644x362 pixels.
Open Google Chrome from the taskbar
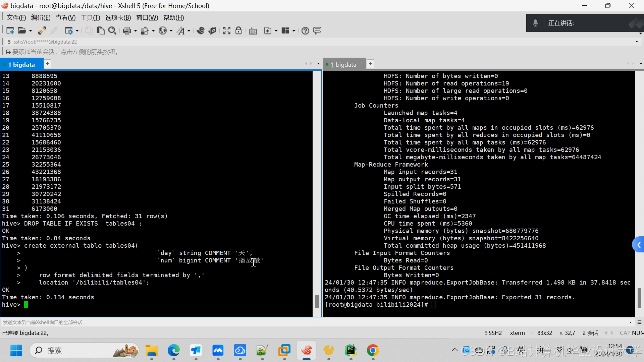click(373, 351)
